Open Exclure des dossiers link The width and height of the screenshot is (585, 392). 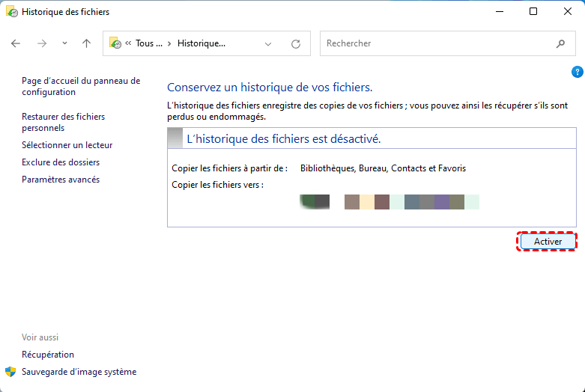pyautogui.click(x=61, y=162)
